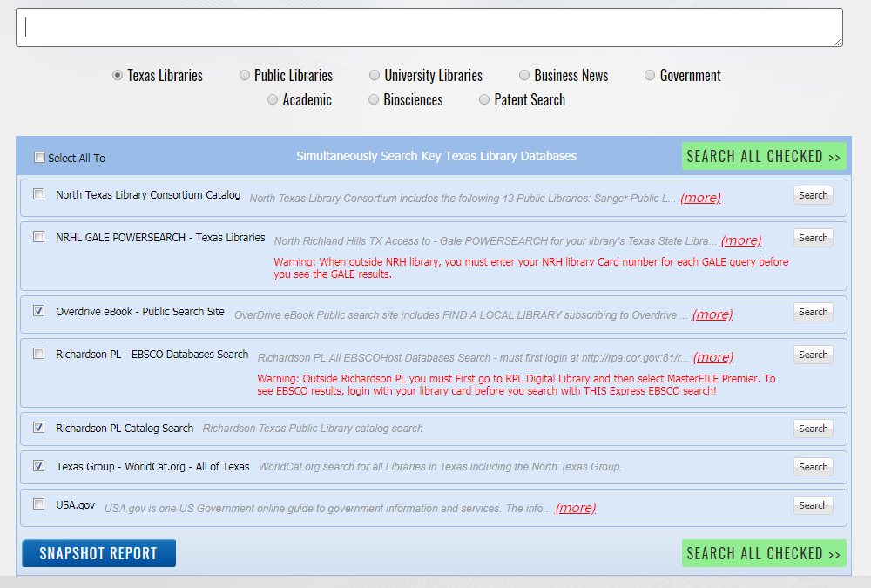Choose the Business News option
This screenshot has width=871, height=588.
pyautogui.click(x=524, y=75)
